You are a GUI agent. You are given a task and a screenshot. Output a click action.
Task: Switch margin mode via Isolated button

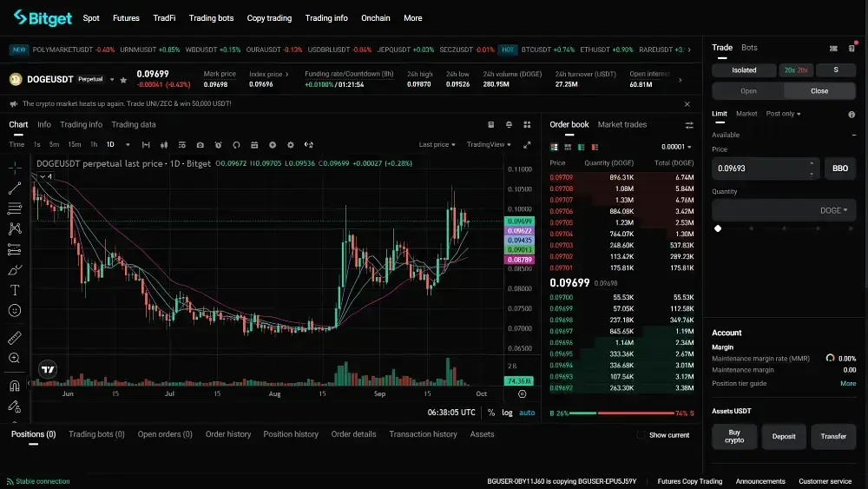coord(744,69)
